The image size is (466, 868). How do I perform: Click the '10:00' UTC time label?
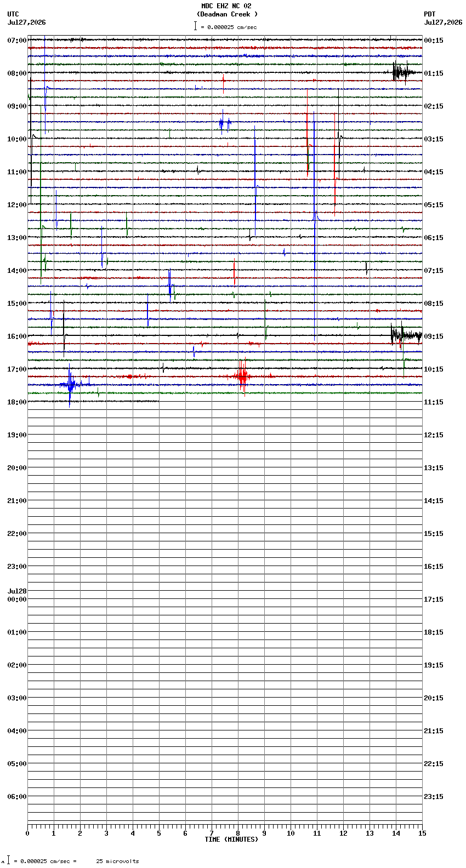[x=17, y=139]
